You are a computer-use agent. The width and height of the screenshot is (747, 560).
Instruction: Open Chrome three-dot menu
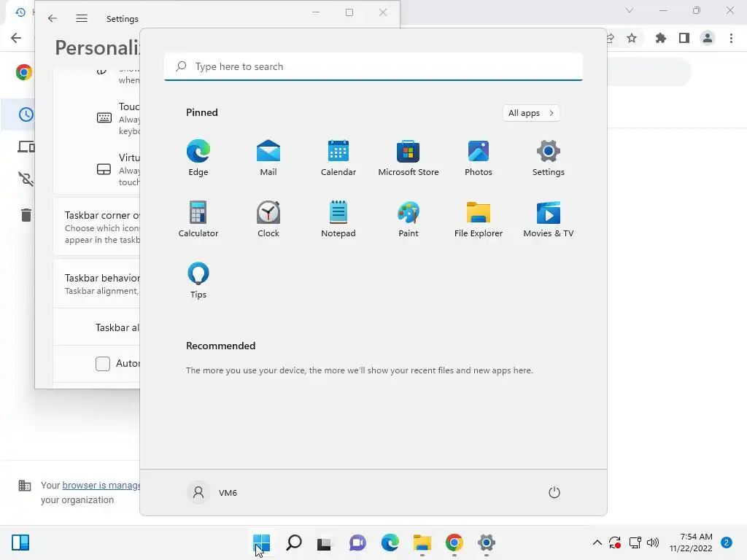[731, 38]
